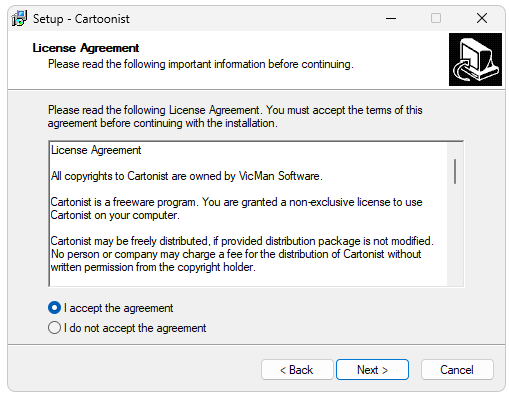
Task: Minimize the Setup - Cartoonist window
Action: click(x=391, y=18)
